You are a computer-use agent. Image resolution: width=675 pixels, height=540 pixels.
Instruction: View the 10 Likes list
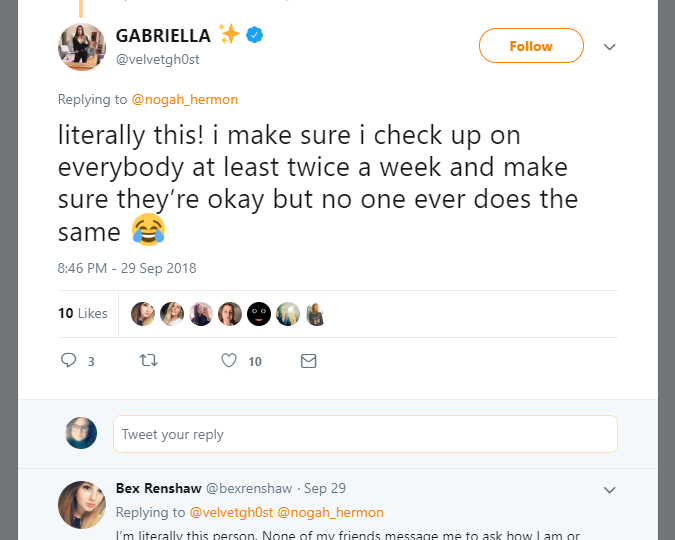pyautogui.click(x=83, y=313)
